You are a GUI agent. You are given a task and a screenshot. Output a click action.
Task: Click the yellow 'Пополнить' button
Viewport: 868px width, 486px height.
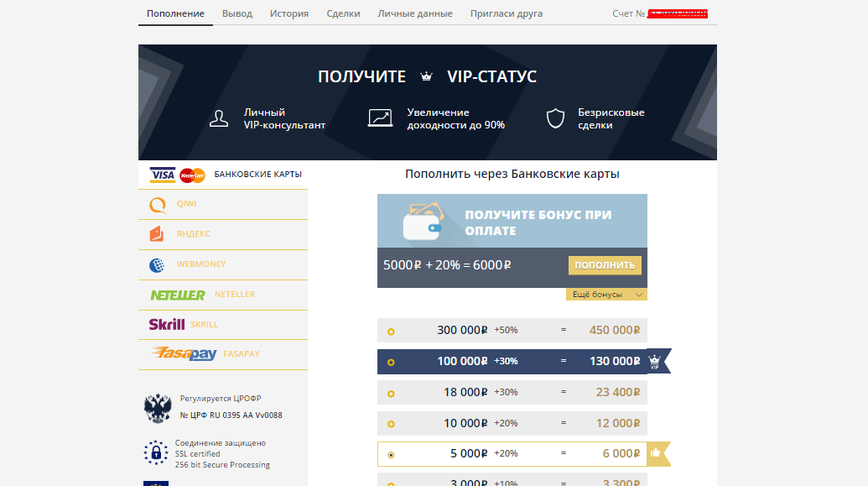[605, 265]
